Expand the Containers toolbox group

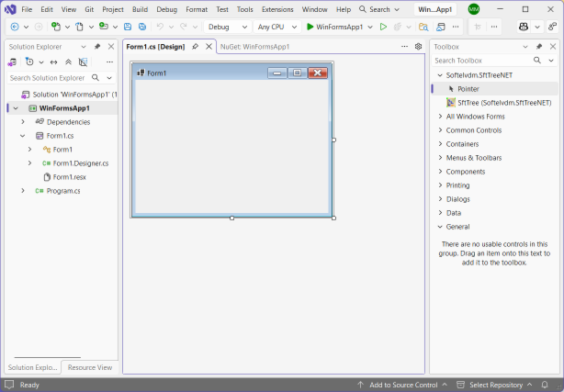[440, 144]
